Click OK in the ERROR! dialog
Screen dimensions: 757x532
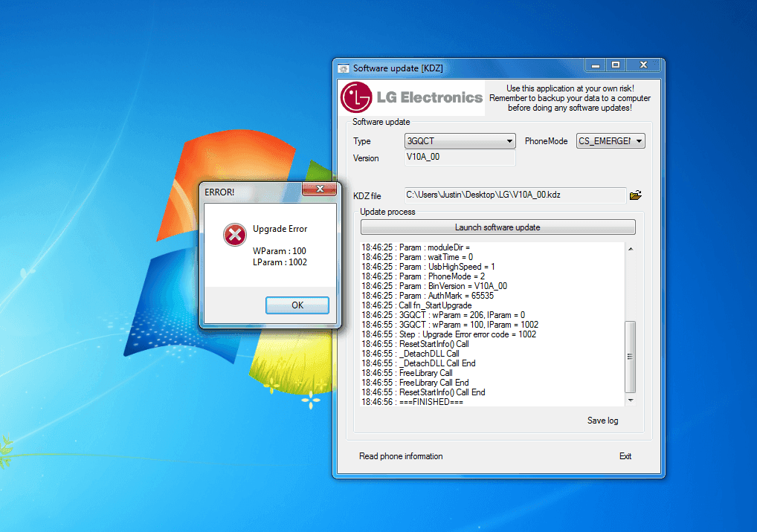297,305
